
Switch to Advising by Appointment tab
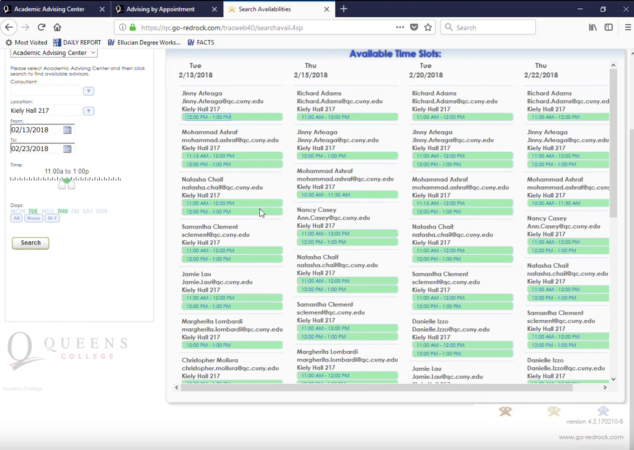160,8
